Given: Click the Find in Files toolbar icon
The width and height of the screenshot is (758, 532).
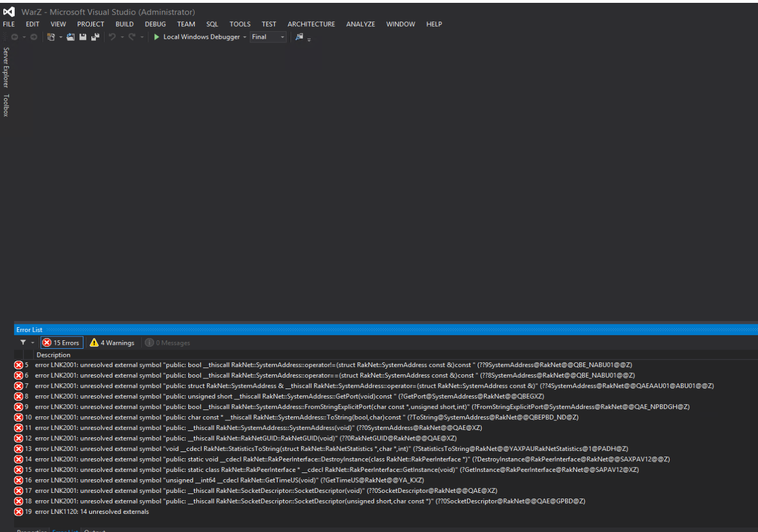Looking at the screenshot, I should pyautogui.click(x=300, y=37).
